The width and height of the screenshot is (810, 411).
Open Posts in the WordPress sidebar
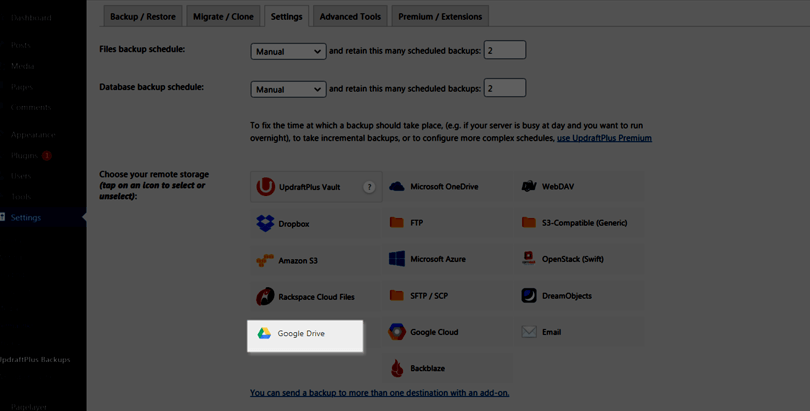[21, 45]
